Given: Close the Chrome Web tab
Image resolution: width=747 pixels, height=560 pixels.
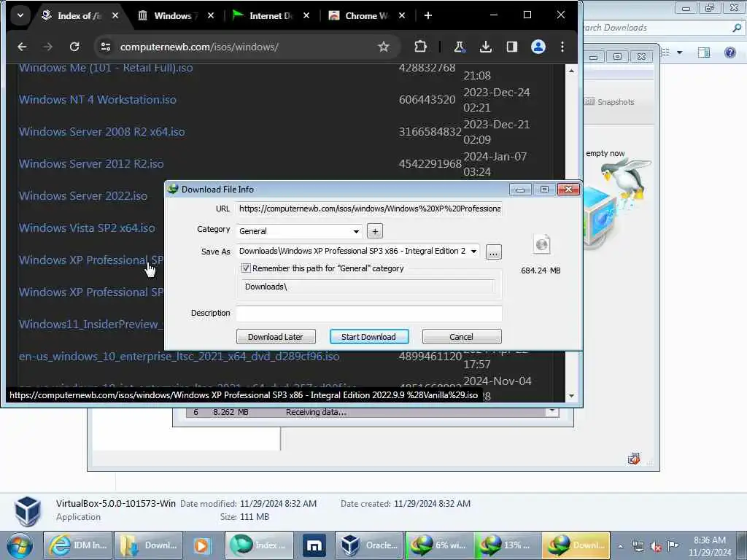Looking at the screenshot, I should (402, 16).
